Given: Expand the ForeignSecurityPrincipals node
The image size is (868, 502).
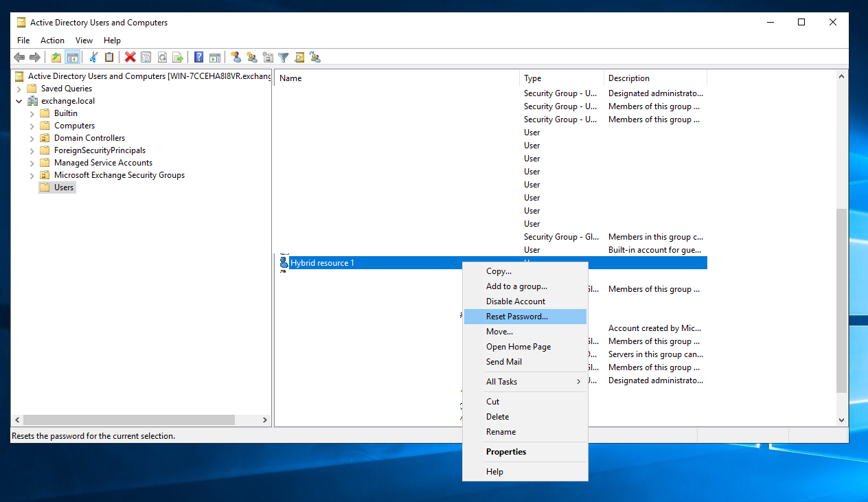Looking at the screenshot, I should point(32,150).
